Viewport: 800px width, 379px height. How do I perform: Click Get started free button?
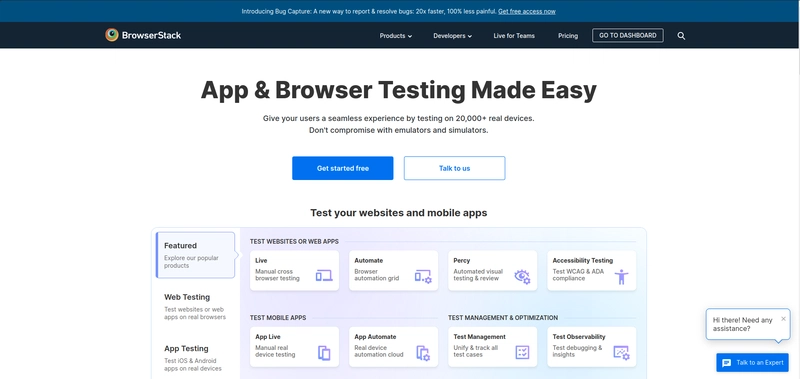click(x=342, y=168)
